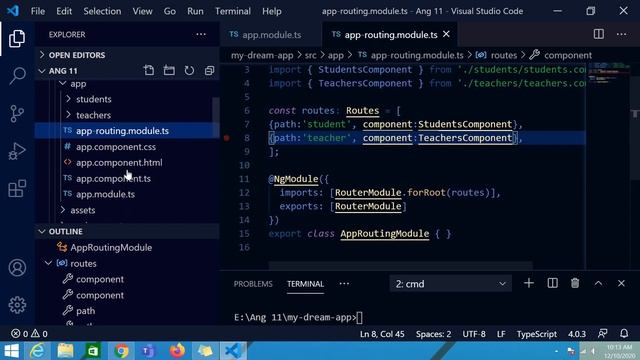The height and width of the screenshot is (360, 640).
Task: Close the terminal panel
Action: (x=621, y=283)
